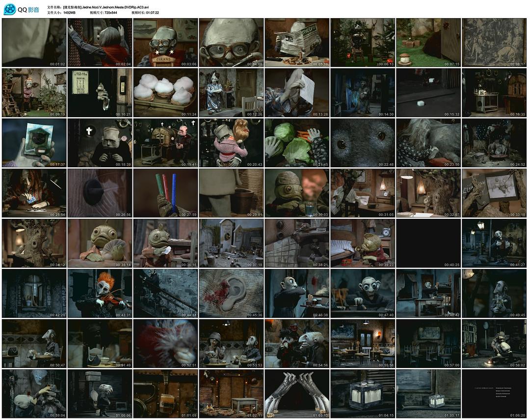This screenshot has height=420, width=530.
Task: Open the 00:52:51 feathered hat close-up thumbnail
Action: (166, 343)
